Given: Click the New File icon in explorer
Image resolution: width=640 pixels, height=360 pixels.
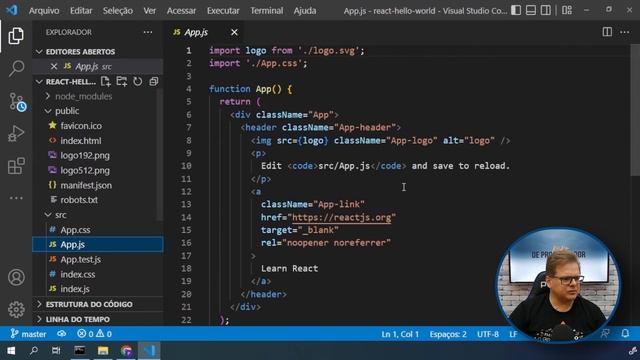Looking at the screenshot, I should [x=106, y=82].
